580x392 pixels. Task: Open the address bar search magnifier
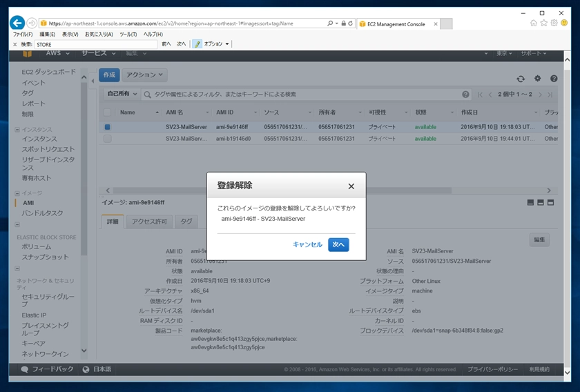(x=330, y=23)
